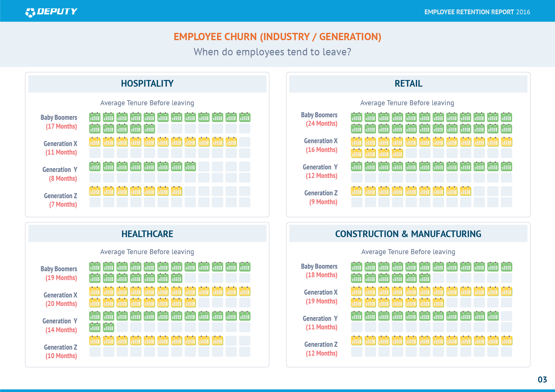
Task: Click the 'When do employees tend to leave?' subtitle
Action: pos(272,52)
